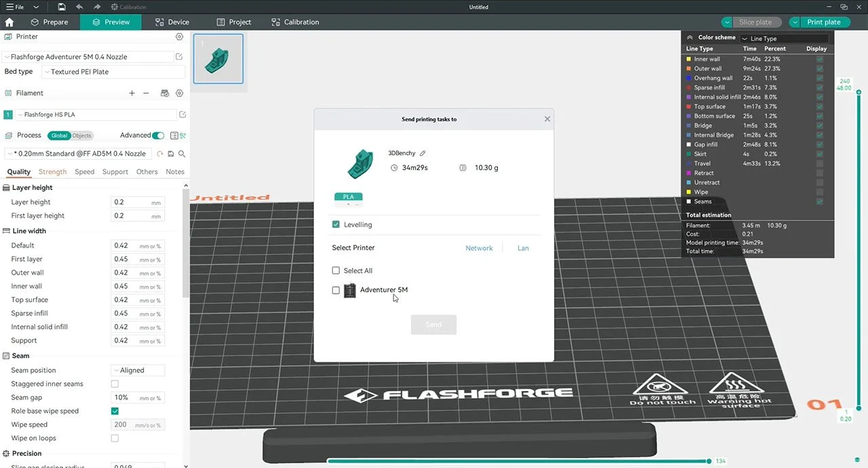The image size is (868, 468).
Task: Open Printer settings gear icon
Action: (179, 37)
